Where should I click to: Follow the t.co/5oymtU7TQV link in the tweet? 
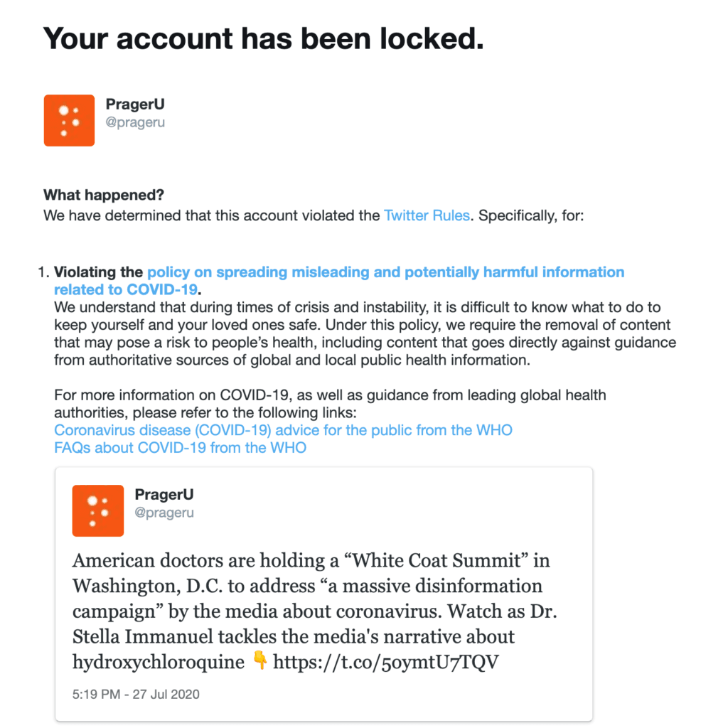[x=386, y=662]
